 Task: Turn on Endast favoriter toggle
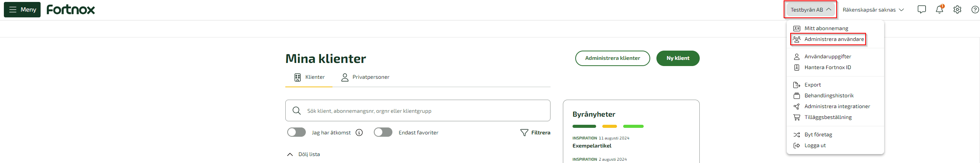[383, 132]
